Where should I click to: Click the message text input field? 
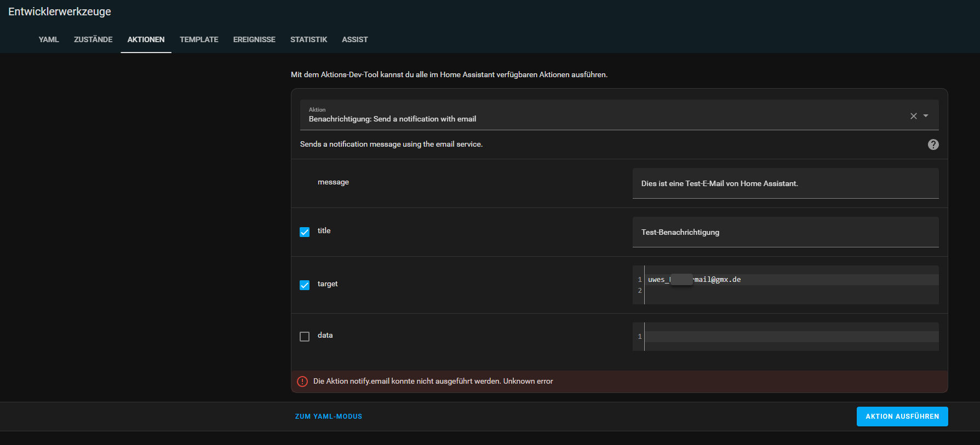[x=785, y=183]
